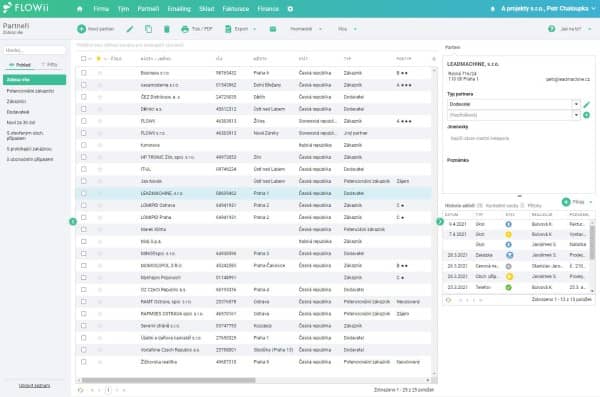600x397 pixels.
Task: Click the trash delete icon in toolbar
Action: 167,29
